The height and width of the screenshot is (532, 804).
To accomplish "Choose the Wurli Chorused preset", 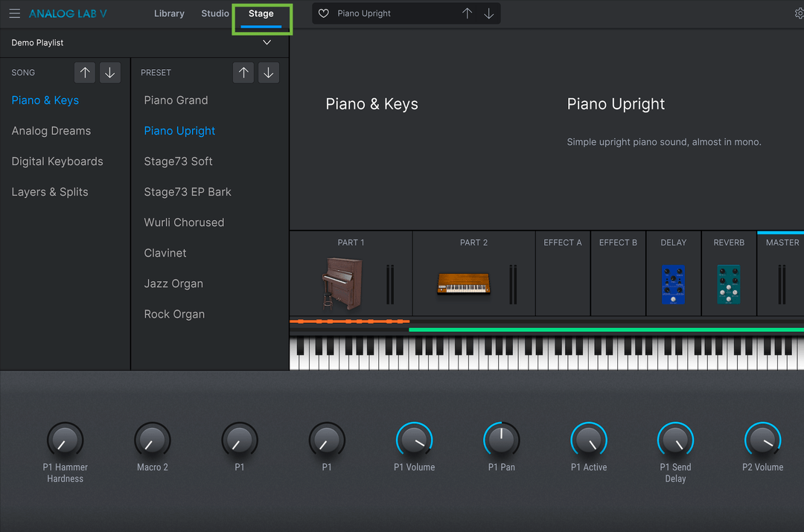I will click(x=184, y=222).
